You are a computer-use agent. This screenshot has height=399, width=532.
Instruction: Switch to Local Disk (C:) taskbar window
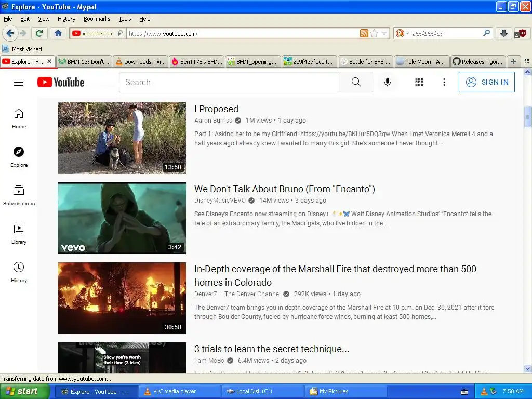click(262, 391)
